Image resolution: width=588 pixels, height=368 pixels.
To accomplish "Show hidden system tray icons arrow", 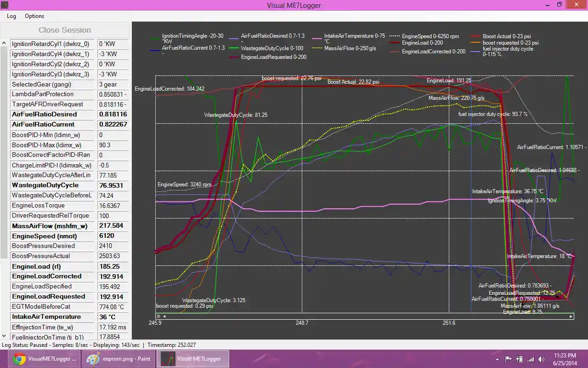I will [x=498, y=359].
